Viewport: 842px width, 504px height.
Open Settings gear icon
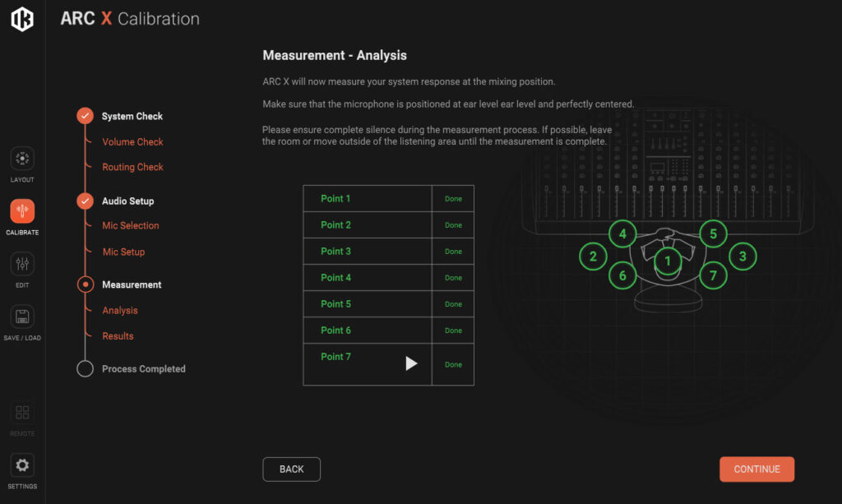22,465
